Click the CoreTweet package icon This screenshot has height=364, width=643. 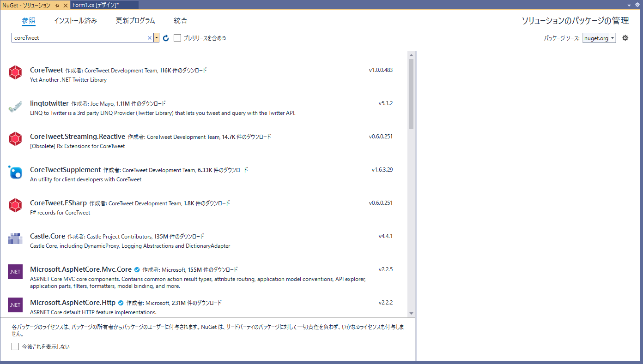pos(15,72)
